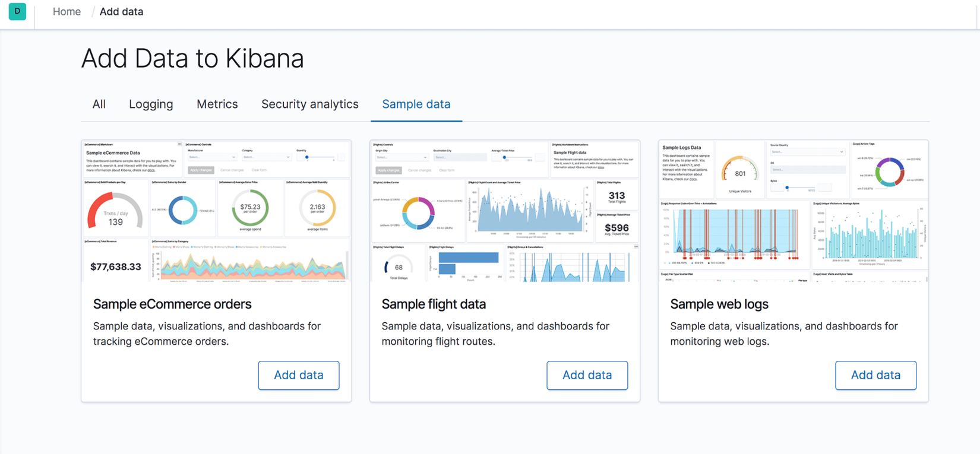
Task: Switch to the All tab
Action: [x=99, y=104]
